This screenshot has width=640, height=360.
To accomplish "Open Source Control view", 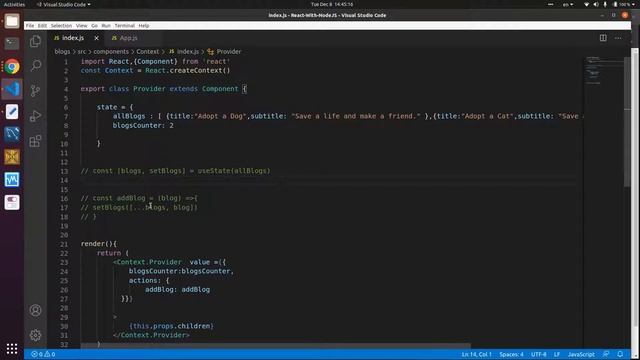I will pos(36,91).
